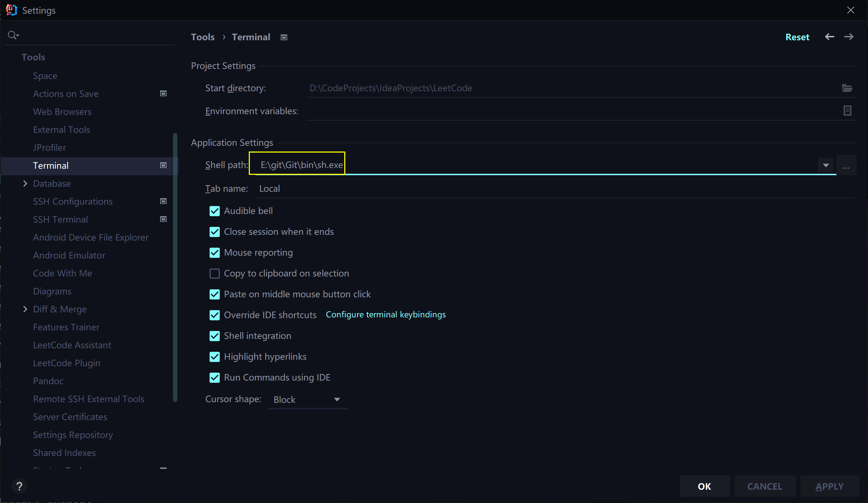Click project-level icon next to Terminal breadcrumb
The width and height of the screenshot is (868, 503).
[284, 37]
